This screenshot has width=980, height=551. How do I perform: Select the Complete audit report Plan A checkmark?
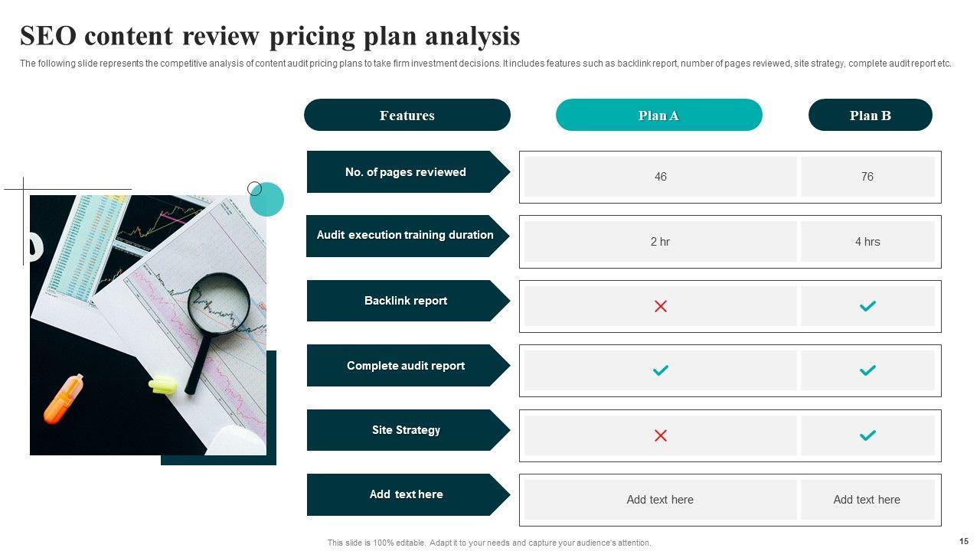coord(661,370)
